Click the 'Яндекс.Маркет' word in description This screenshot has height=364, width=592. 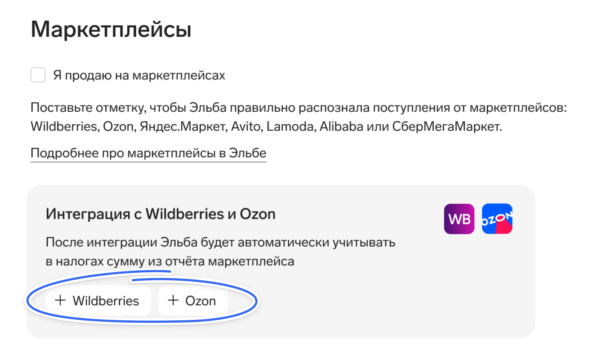pos(183,127)
